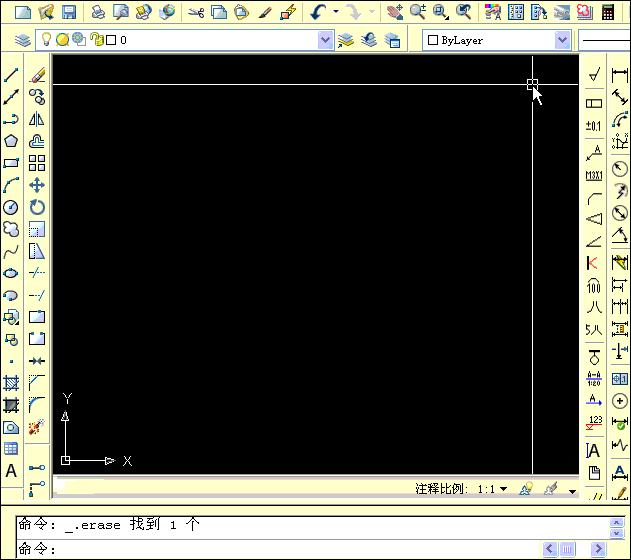
Task: Click the Array tool
Action: tap(37, 163)
